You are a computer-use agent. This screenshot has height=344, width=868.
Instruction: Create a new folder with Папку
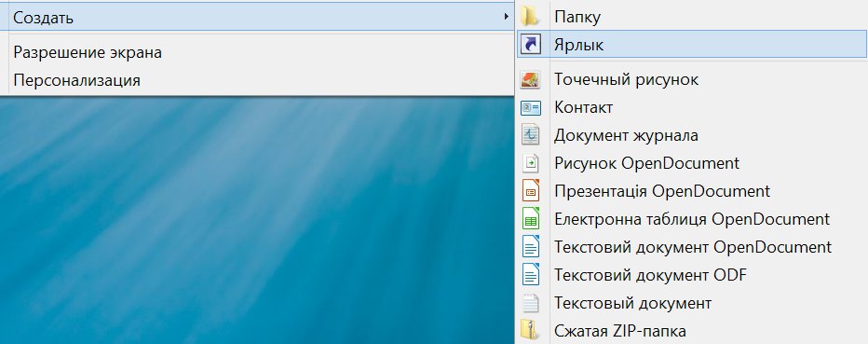(692, 17)
